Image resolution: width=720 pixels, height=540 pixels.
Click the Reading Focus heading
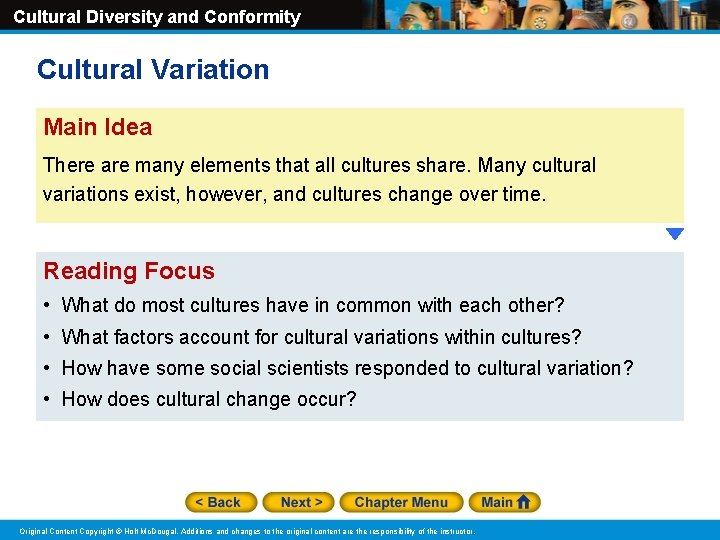pyautogui.click(x=129, y=270)
